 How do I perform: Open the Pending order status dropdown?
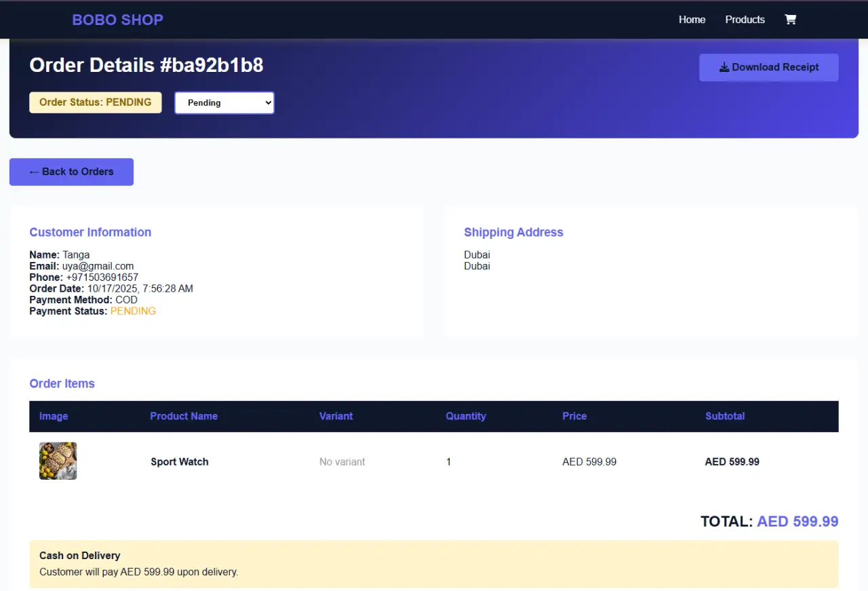224,102
